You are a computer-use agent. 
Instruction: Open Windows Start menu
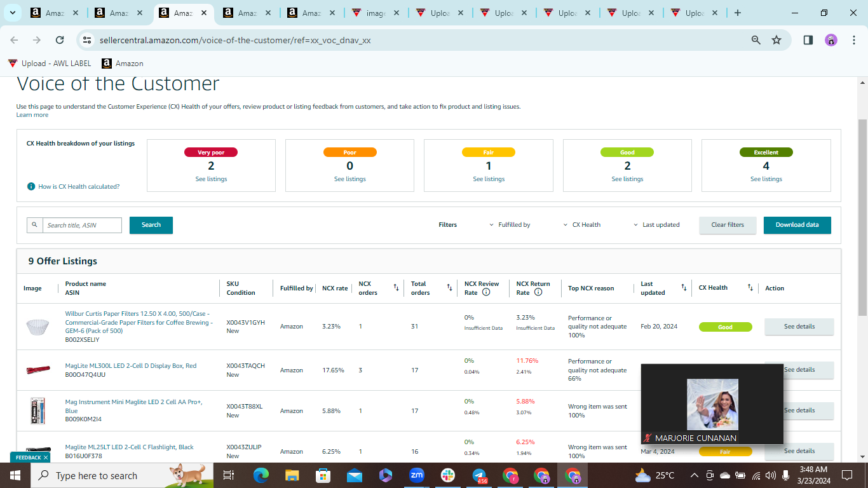coord(15,475)
